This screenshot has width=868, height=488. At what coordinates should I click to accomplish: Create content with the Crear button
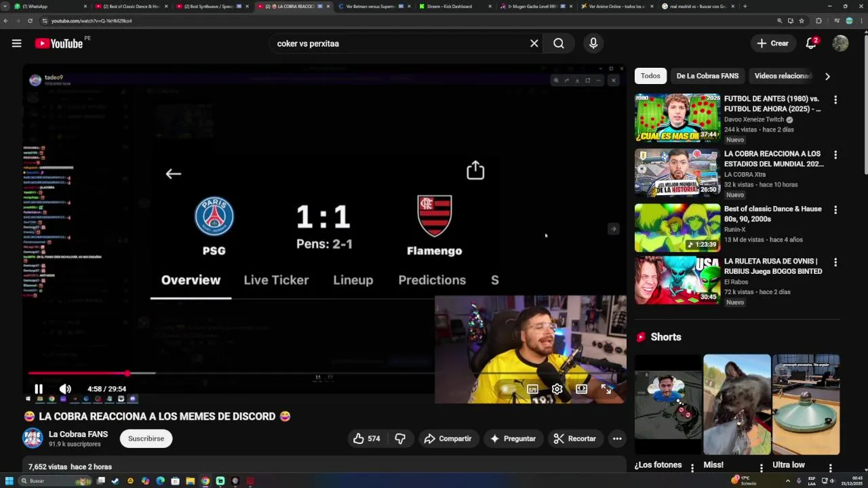[772, 43]
